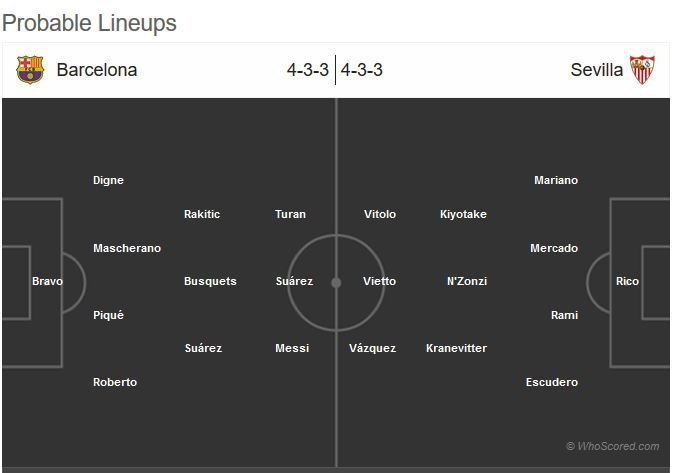
Task: Choose Mascherano in Barcelona's defence
Action: [127, 248]
